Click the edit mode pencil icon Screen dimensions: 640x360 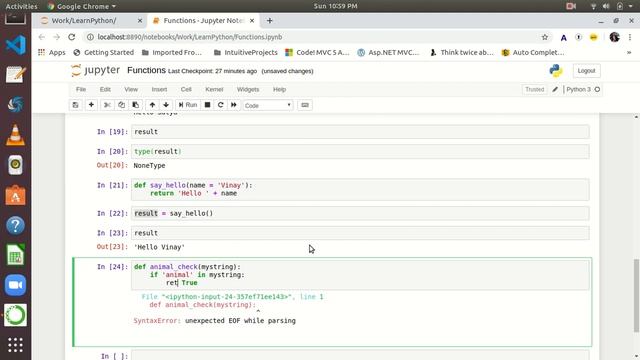(x=555, y=89)
